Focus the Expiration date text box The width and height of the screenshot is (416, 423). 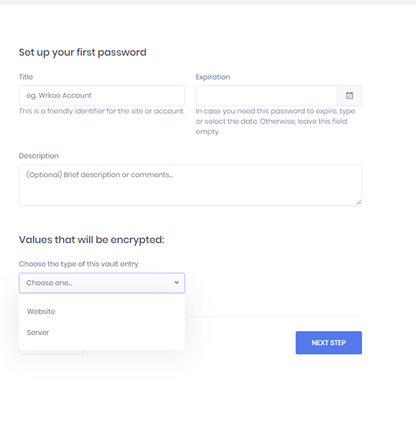[267, 96]
